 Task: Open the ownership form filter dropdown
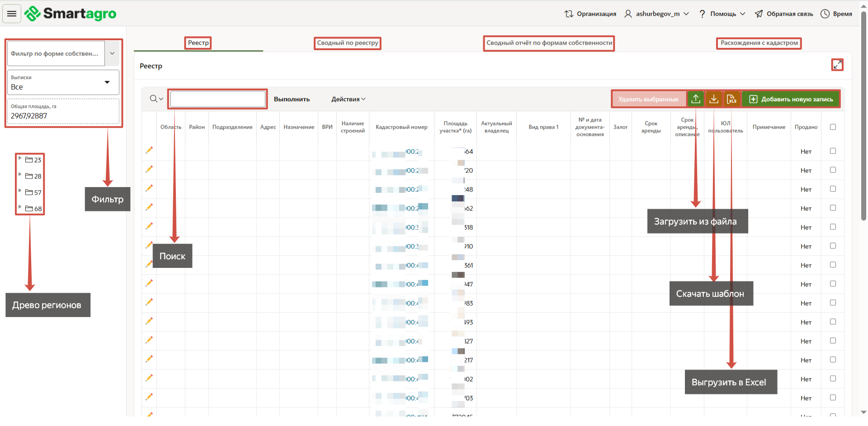click(x=112, y=53)
